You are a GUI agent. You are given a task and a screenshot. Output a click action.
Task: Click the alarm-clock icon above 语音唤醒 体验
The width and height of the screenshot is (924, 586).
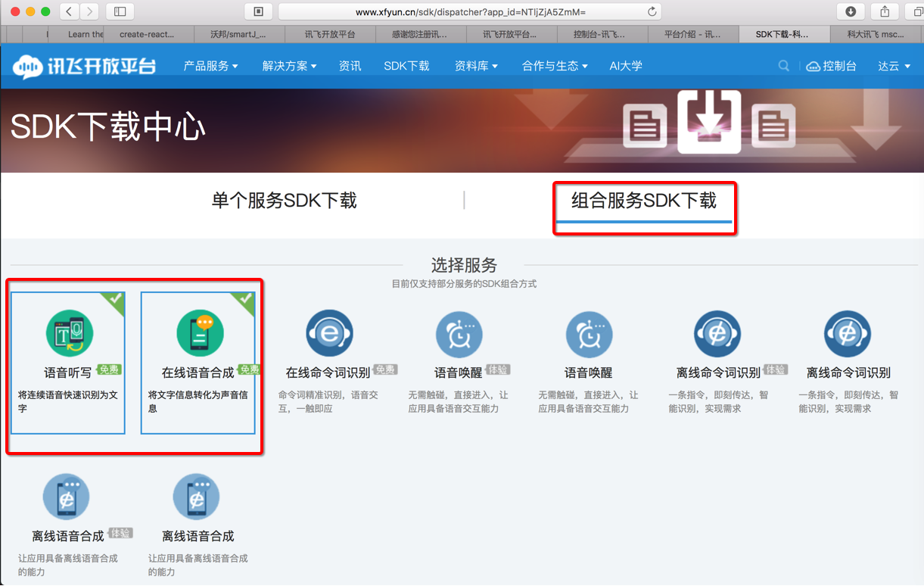(x=459, y=333)
